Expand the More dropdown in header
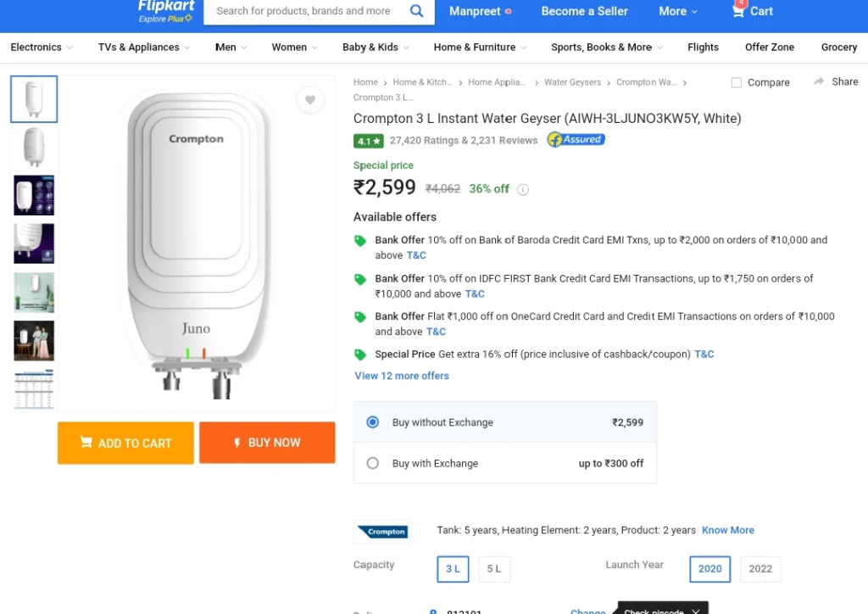The width and height of the screenshot is (868, 614). pyautogui.click(x=677, y=11)
